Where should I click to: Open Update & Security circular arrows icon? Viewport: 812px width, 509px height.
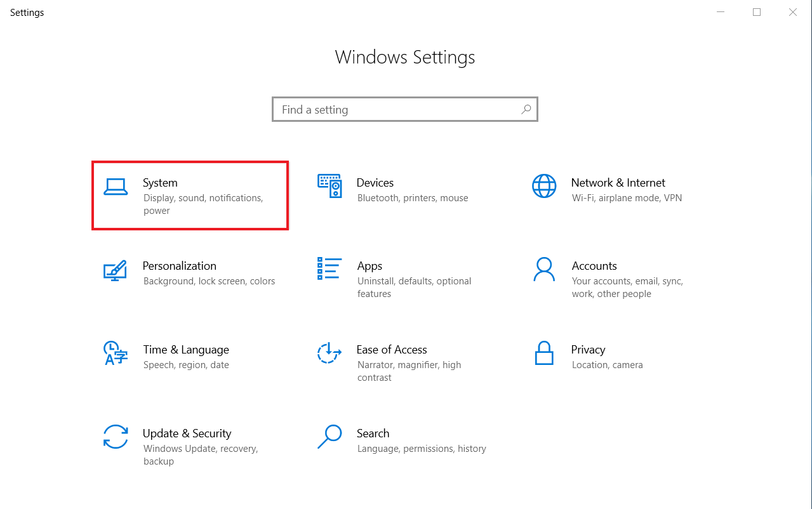(x=116, y=438)
